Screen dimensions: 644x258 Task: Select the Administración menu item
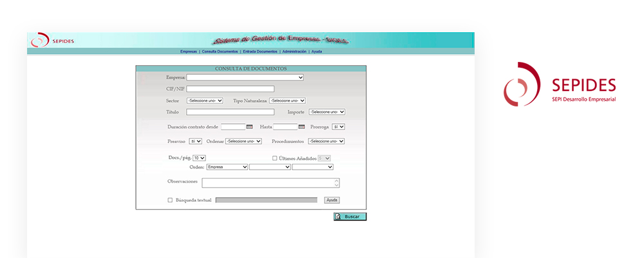point(294,52)
